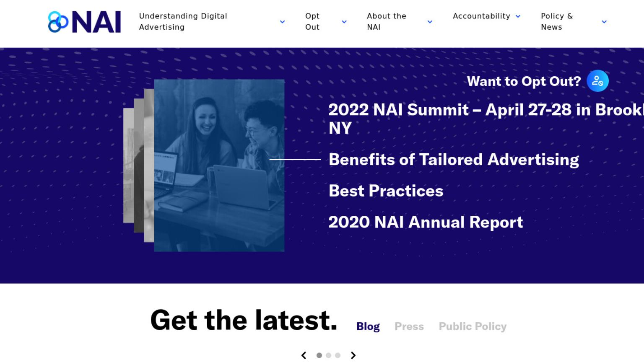Expand the Policy & News chevron
This screenshot has height=362, width=644.
[604, 22]
